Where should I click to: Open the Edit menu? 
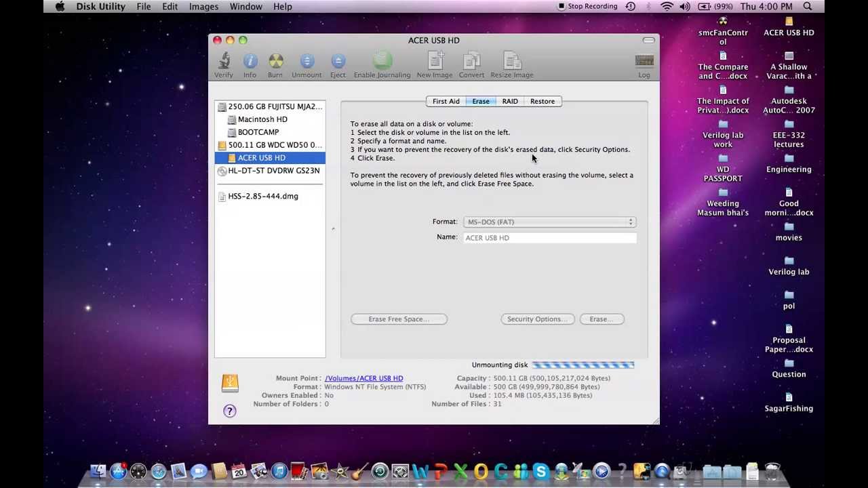point(170,6)
